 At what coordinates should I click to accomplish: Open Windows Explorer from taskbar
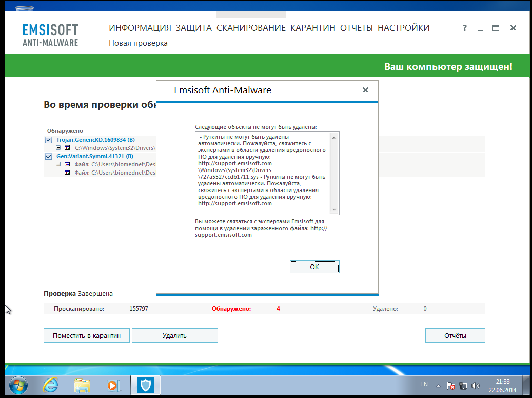tap(82, 386)
